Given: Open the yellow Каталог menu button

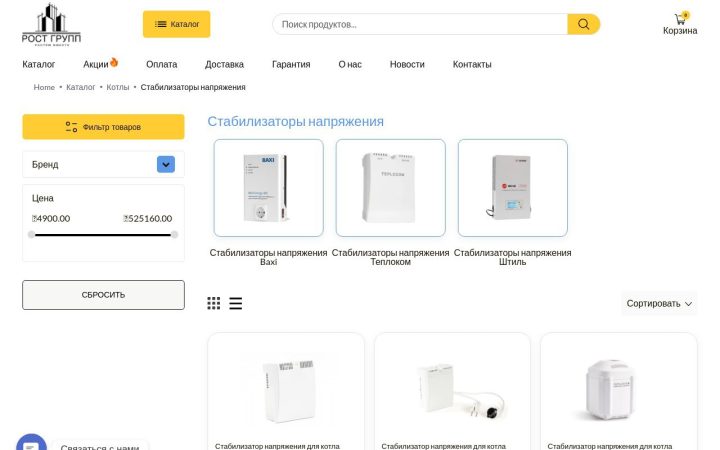Looking at the screenshot, I should (176, 24).
